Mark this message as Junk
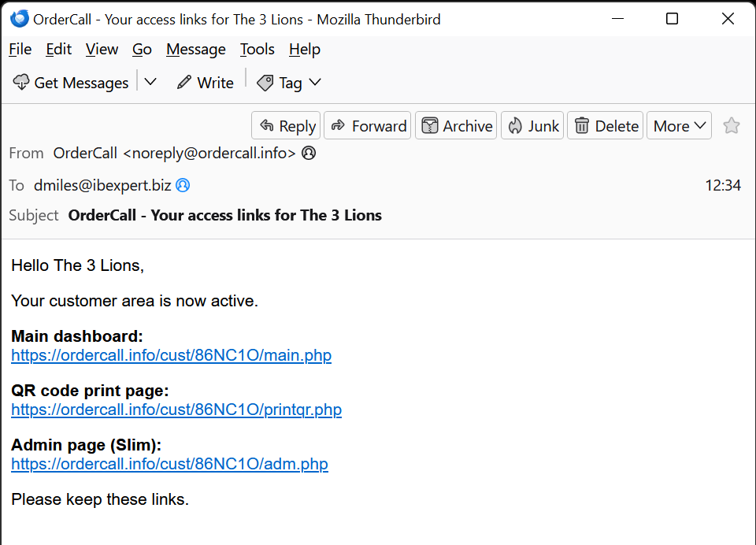The width and height of the screenshot is (756, 545). (x=533, y=126)
